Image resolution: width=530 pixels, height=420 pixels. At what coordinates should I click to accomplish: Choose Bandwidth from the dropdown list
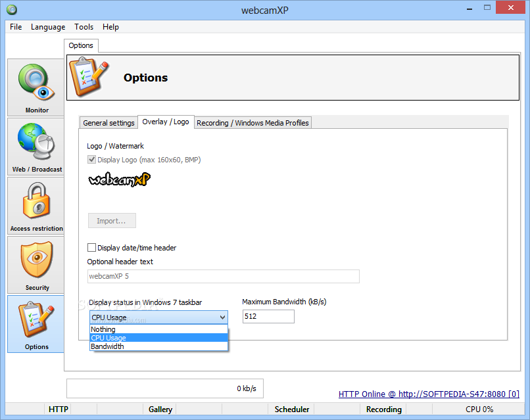(158, 346)
